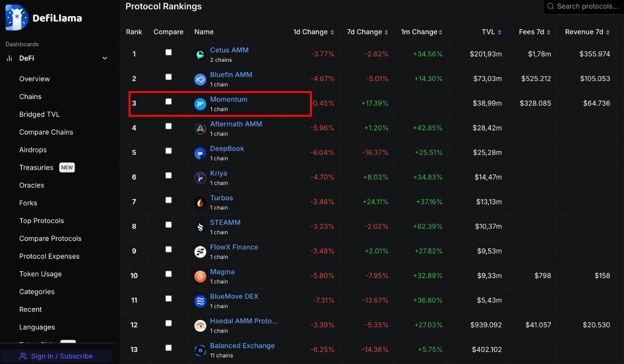Open Overview in the sidebar
This screenshot has height=364, width=624.
coord(34,79)
